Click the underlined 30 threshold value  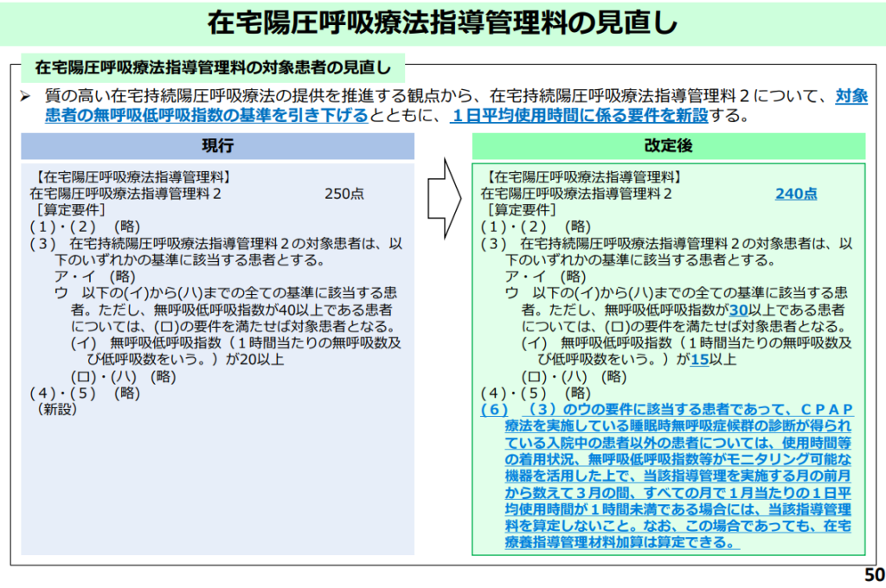738,310
